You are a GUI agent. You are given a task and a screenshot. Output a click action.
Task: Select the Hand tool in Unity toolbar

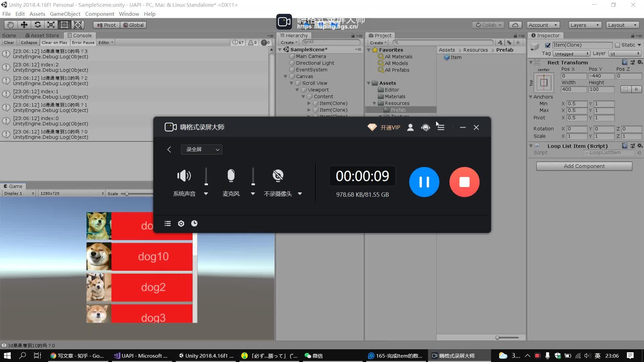coord(10,25)
